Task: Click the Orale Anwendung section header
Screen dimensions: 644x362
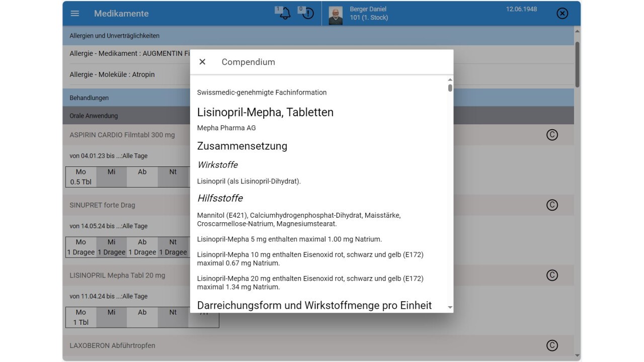Action: [318, 116]
